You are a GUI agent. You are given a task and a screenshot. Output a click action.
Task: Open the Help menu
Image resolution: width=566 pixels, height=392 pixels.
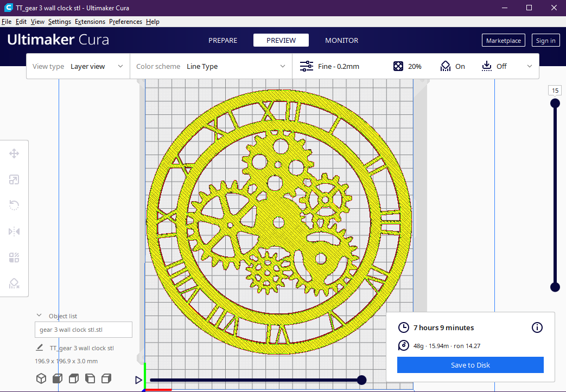pos(152,22)
